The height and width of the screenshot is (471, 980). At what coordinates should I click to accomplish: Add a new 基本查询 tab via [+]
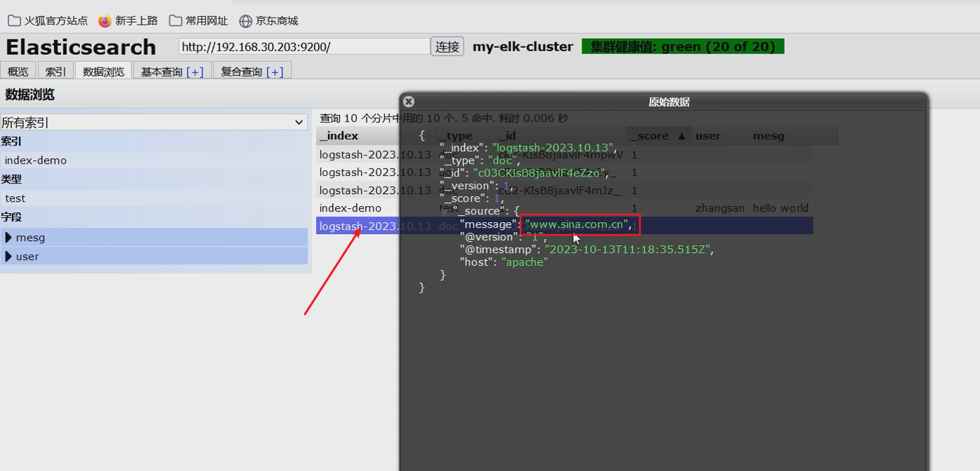click(195, 72)
